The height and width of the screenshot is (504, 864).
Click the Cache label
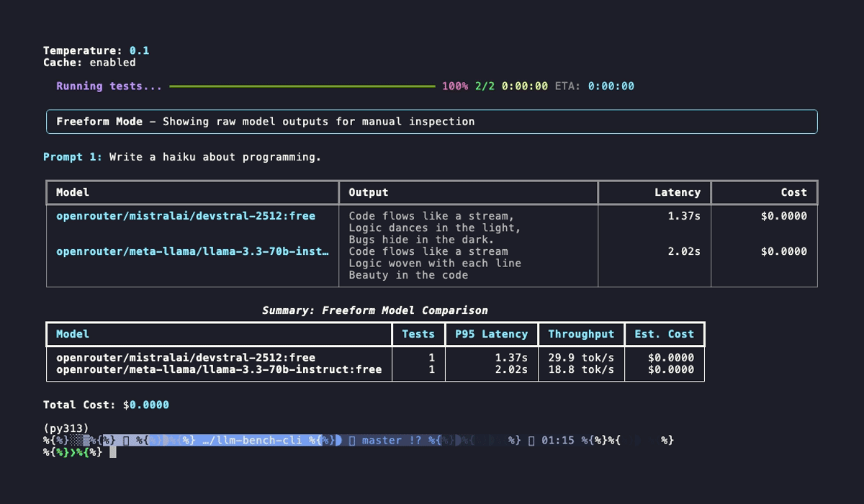tap(63, 63)
